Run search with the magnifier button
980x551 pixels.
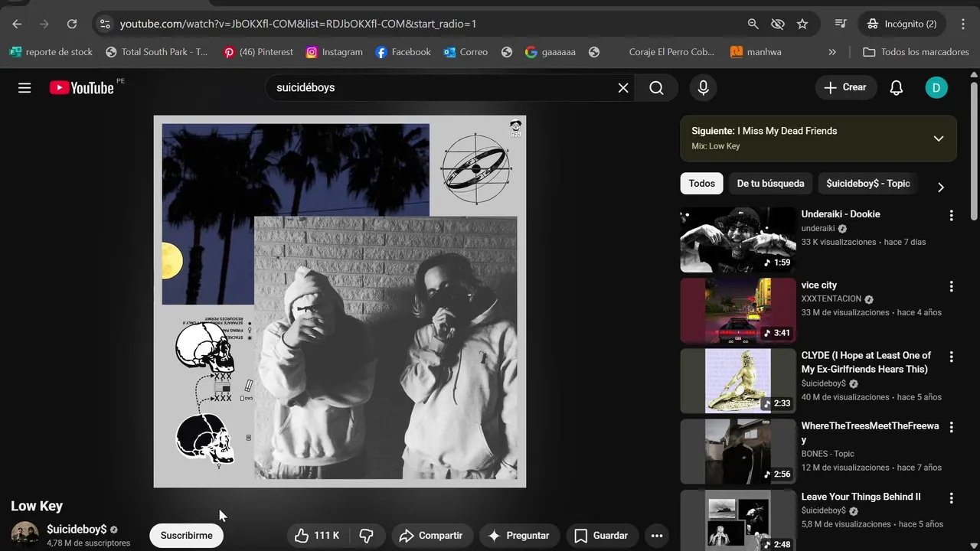[657, 88]
